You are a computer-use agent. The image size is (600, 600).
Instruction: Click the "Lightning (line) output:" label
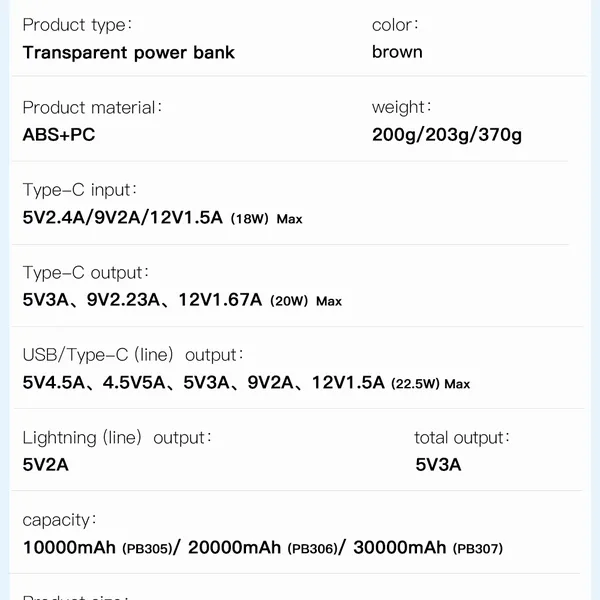coord(117,438)
